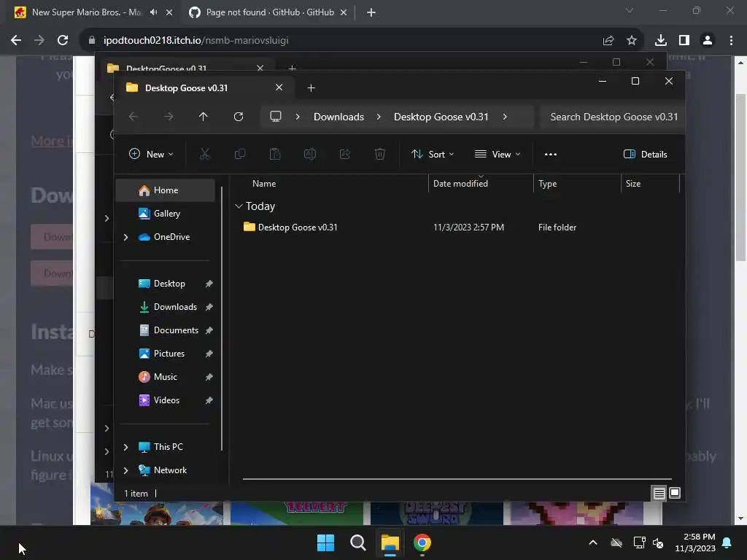Click the Cut scissors icon in File Explorer
The height and width of the screenshot is (560, 747).
coord(204,154)
